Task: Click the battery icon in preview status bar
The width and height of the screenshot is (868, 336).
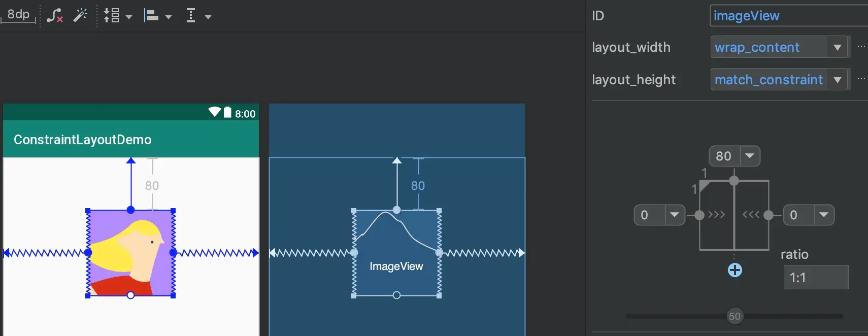Action: (227, 112)
